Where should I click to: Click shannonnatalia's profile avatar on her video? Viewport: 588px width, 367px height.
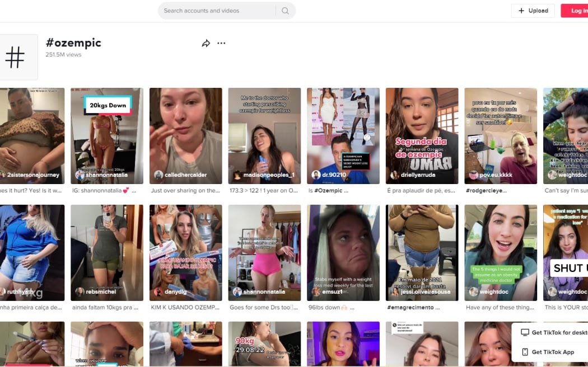point(78,174)
